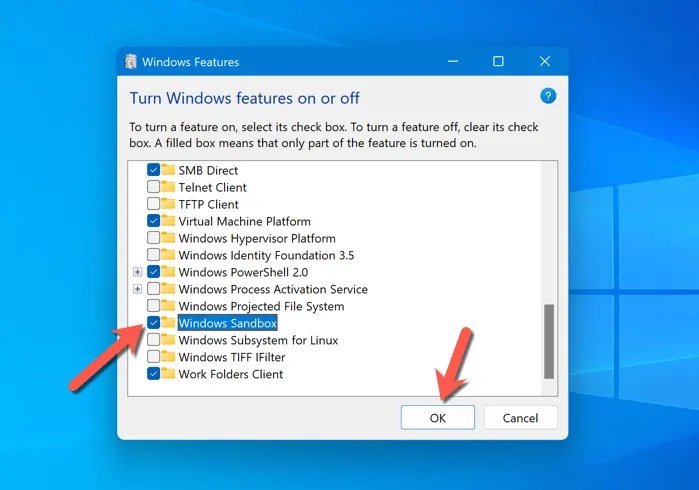The image size is (699, 490).
Task: Uncheck the SMB Direct checkbox
Action: click(153, 170)
